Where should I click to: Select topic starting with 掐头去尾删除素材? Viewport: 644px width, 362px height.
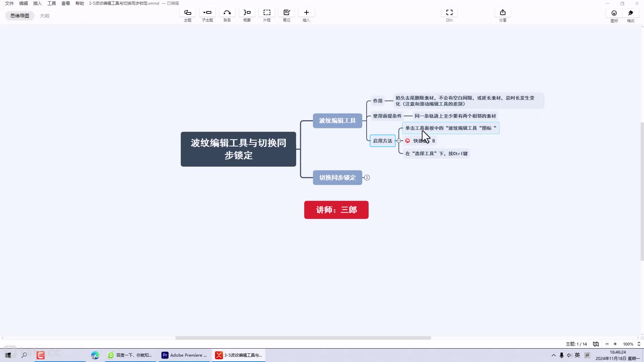[x=468, y=101]
